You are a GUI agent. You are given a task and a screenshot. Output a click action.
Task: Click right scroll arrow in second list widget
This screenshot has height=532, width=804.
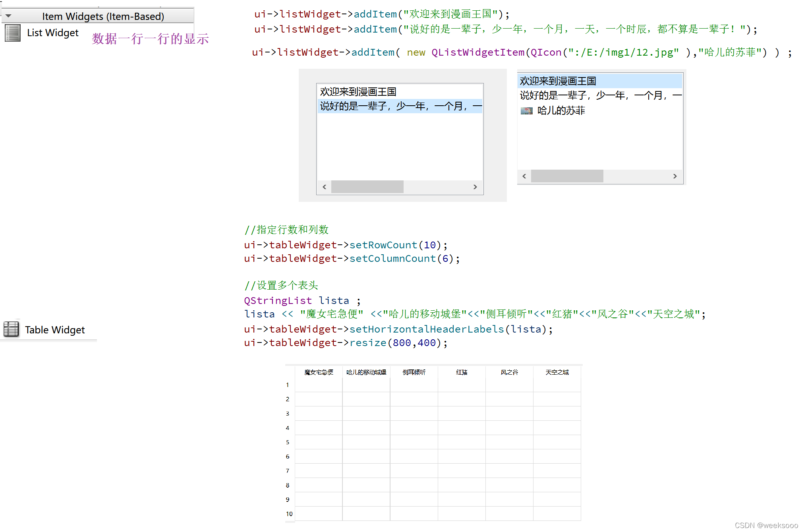click(x=675, y=176)
